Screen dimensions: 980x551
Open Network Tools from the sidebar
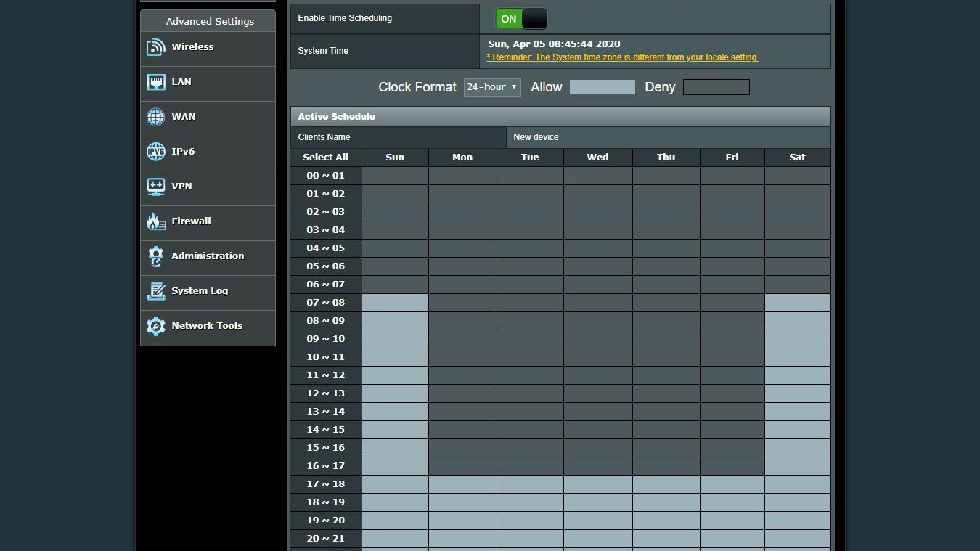point(208,327)
